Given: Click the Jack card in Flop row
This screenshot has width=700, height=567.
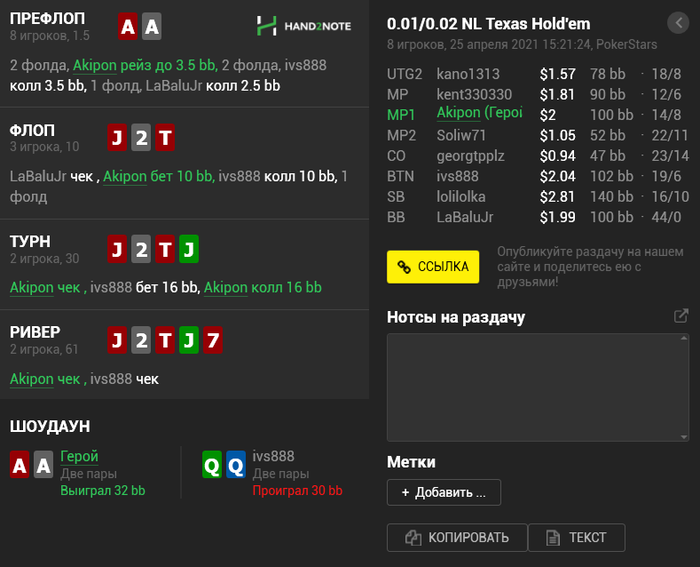Looking at the screenshot, I should (x=117, y=138).
